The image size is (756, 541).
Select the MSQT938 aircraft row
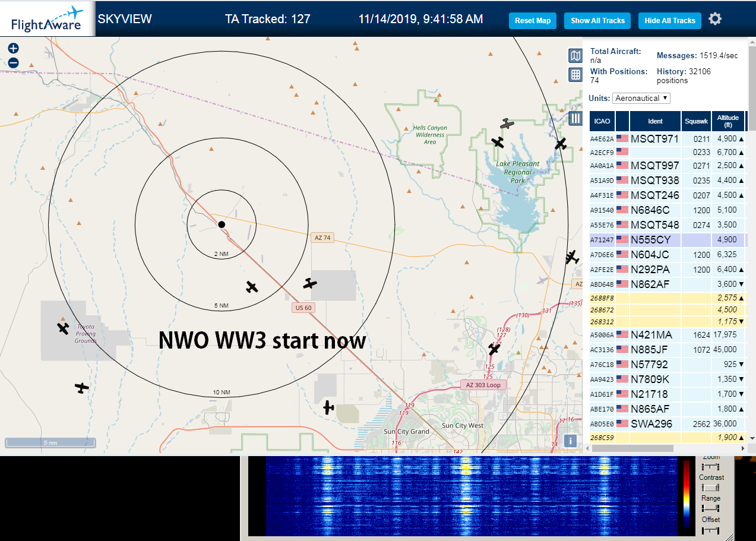pyautogui.click(x=668, y=180)
